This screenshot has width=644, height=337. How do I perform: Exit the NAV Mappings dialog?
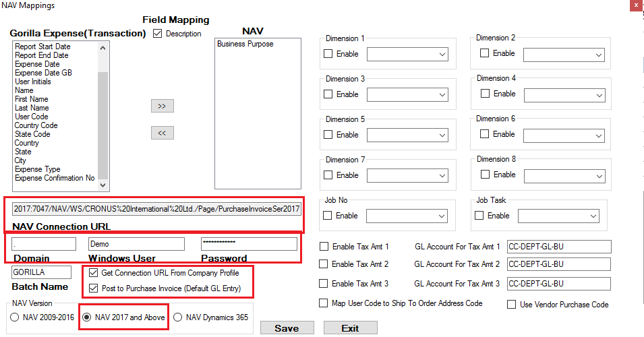point(351,328)
